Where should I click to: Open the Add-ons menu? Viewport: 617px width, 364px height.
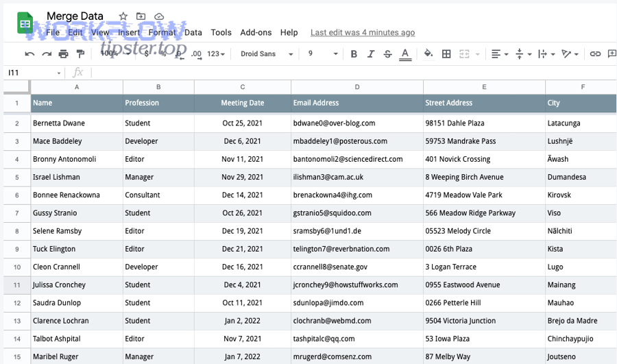256,32
